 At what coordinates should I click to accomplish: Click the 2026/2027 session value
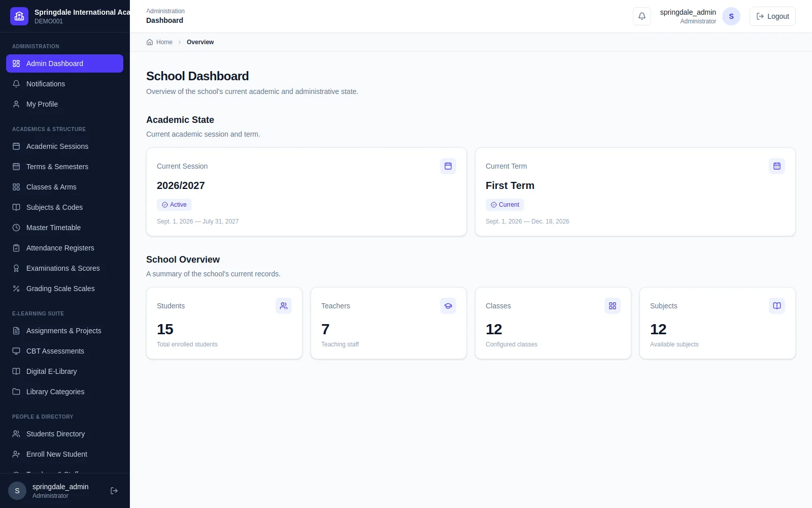coord(181,185)
